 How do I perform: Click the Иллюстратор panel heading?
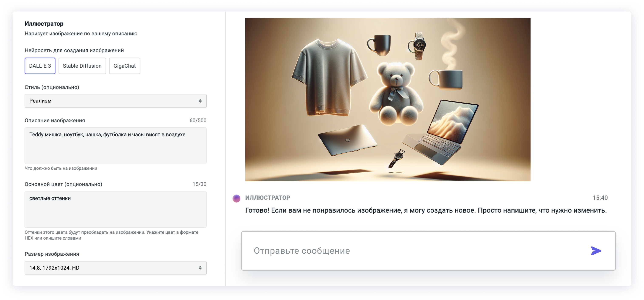coord(44,24)
